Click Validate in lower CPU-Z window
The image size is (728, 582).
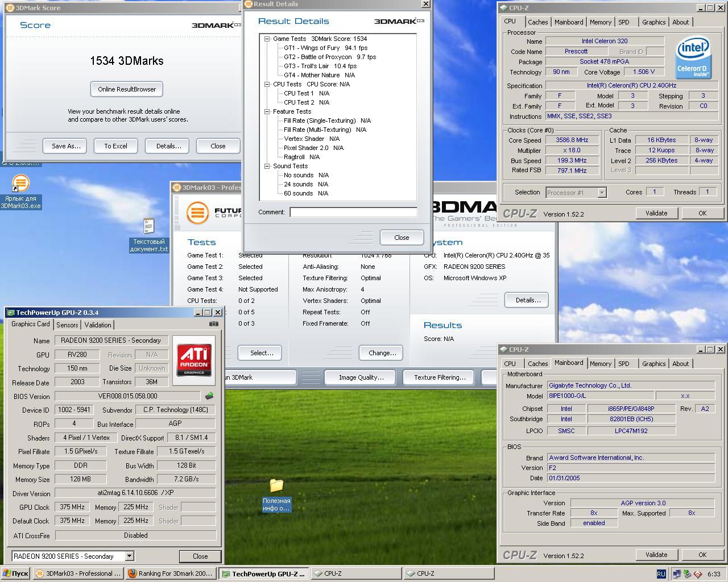[656, 555]
